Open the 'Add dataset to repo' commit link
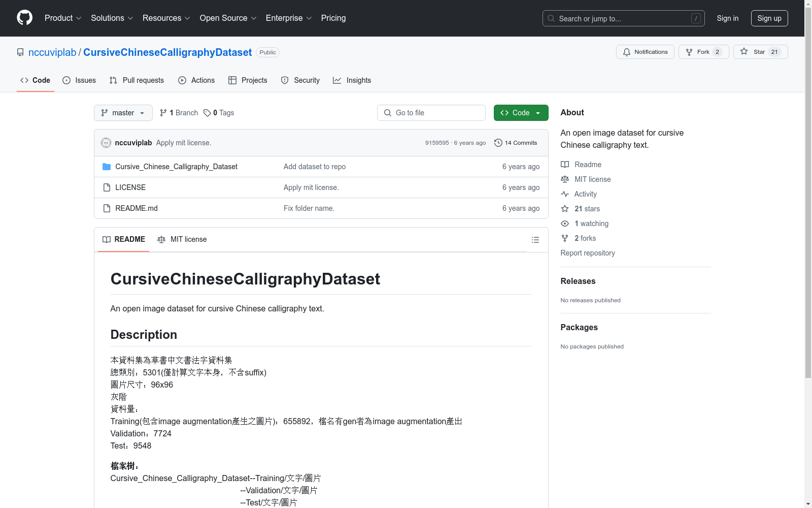This screenshot has height=508, width=812. click(x=315, y=167)
